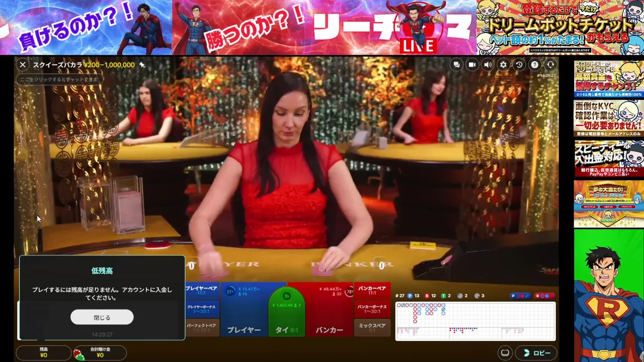Click the 合計賭け金 ¥0 total bet display
This screenshot has width=644, height=362.
(100, 352)
